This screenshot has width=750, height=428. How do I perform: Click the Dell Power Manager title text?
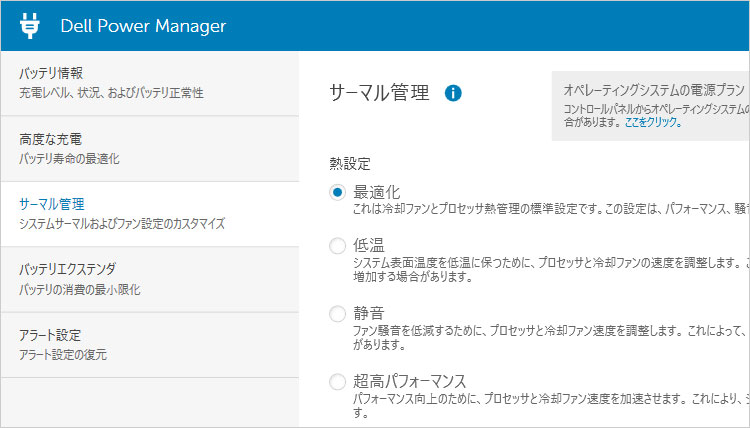pyautogui.click(x=143, y=26)
